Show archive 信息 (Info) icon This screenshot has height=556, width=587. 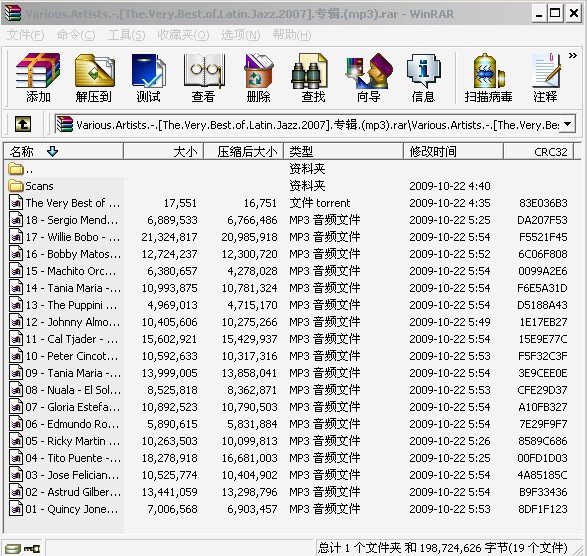pos(423,78)
